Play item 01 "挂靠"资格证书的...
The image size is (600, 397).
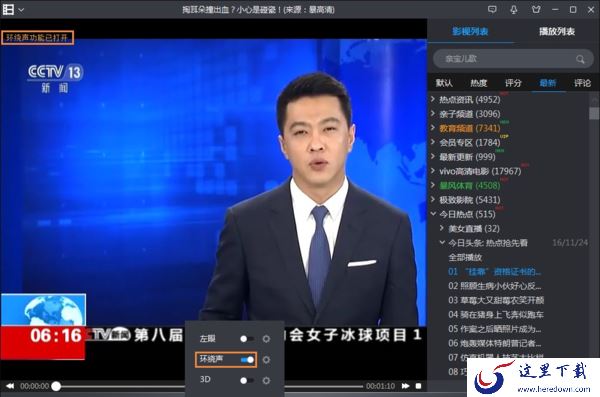tap(494, 271)
